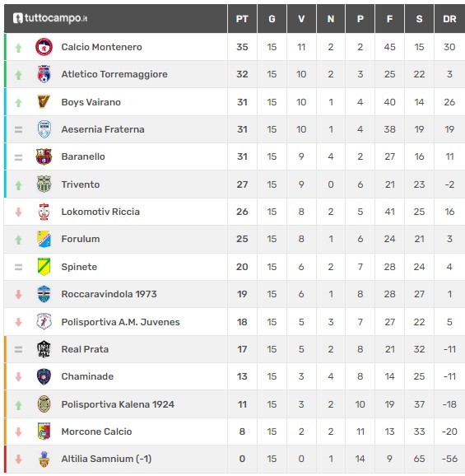Screen dimensions: 465x476
Task: Select the Spinete green yellow badge
Action: pos(44,267)
